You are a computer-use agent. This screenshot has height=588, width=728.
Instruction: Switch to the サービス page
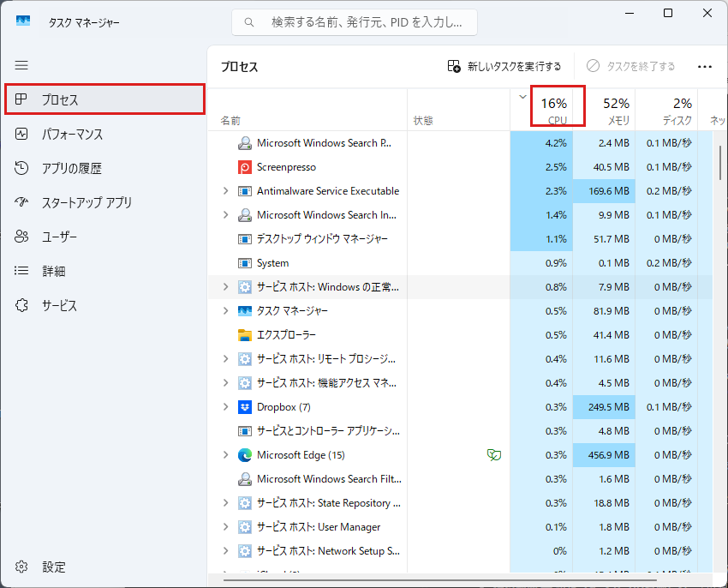[x=105, y=305]
